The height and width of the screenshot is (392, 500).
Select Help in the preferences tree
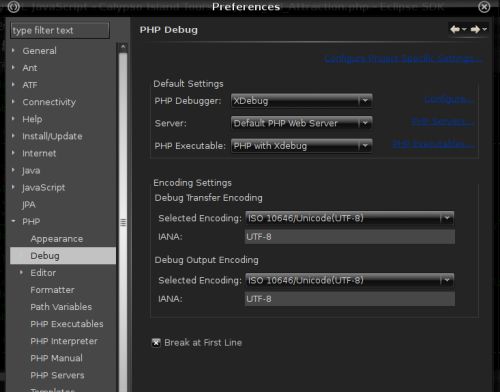[32, 119]
